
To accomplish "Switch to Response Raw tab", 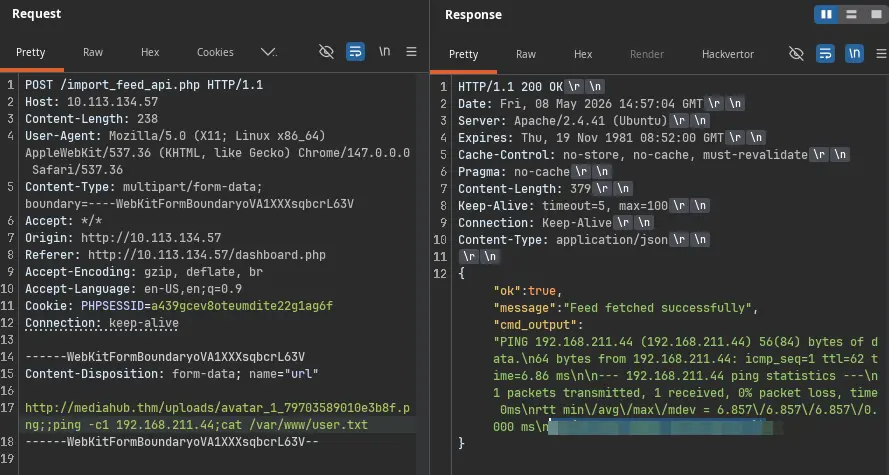I will click(526, 54).
